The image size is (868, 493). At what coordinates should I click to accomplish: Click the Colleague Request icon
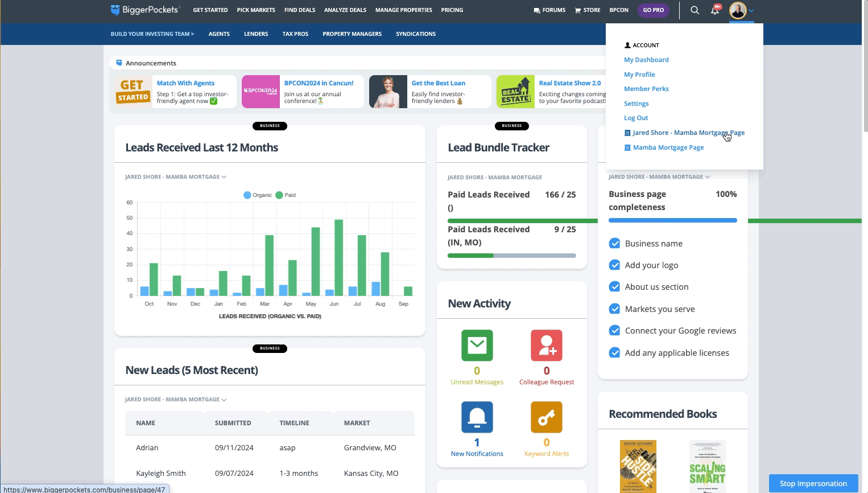[546, 345]
